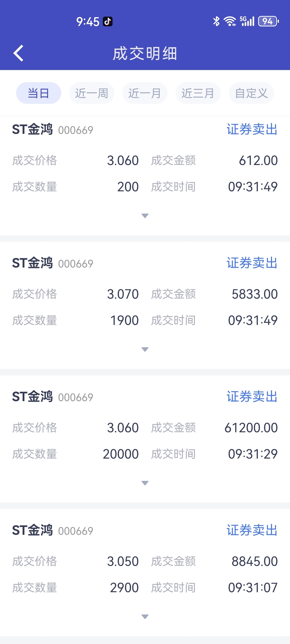The height and width of the screenshot is (644, 290).
Task: Tap the 成交明细 page title
Action: pos(145,53)
